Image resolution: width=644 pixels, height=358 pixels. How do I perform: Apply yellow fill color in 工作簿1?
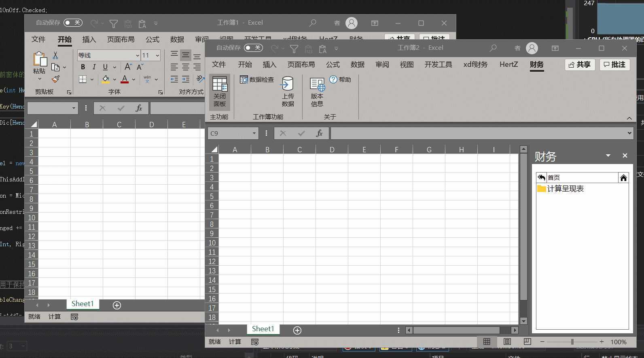point(106,79)
